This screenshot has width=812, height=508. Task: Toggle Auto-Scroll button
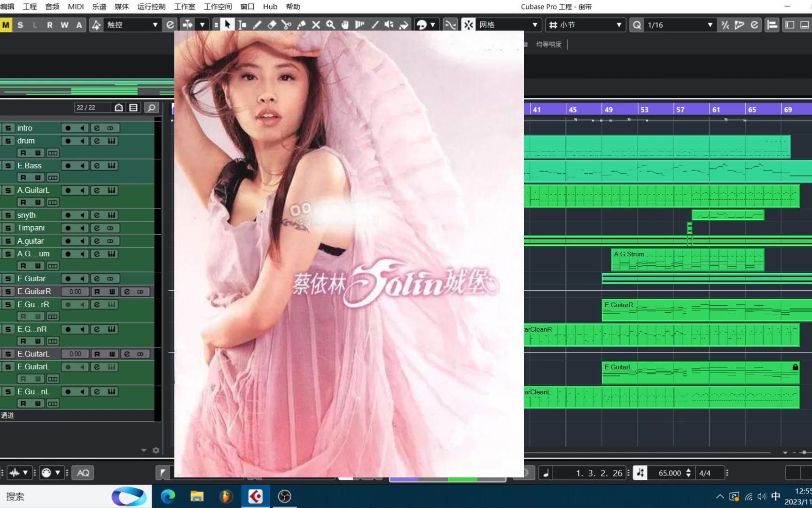pos(187,25)
